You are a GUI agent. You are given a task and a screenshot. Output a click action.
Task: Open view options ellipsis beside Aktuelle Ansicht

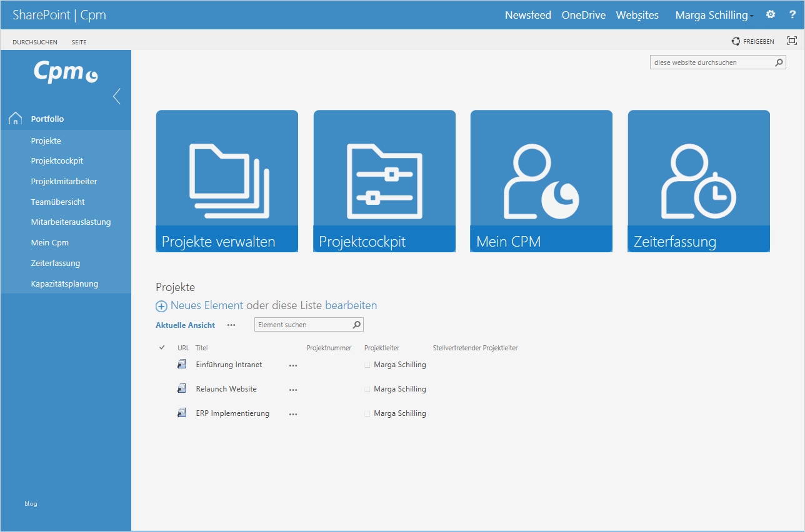(231, 325)
